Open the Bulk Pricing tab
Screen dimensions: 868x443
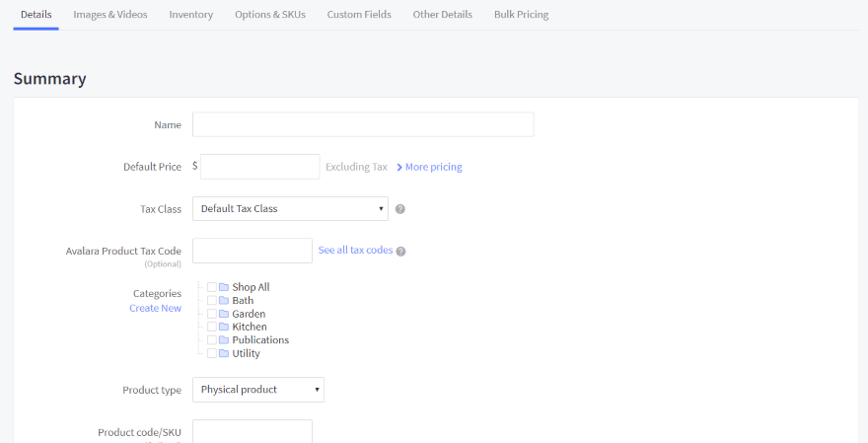pos(521,15)
